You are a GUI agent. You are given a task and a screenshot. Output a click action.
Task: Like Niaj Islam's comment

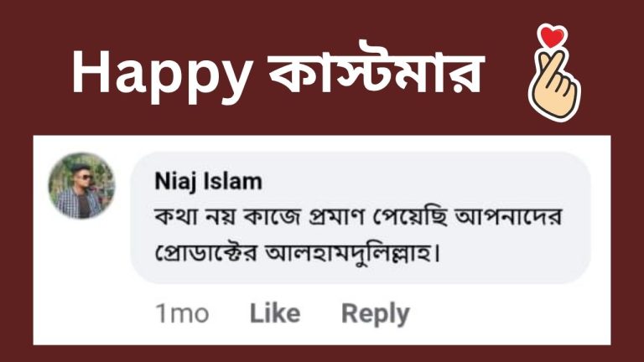coord(274,313)
